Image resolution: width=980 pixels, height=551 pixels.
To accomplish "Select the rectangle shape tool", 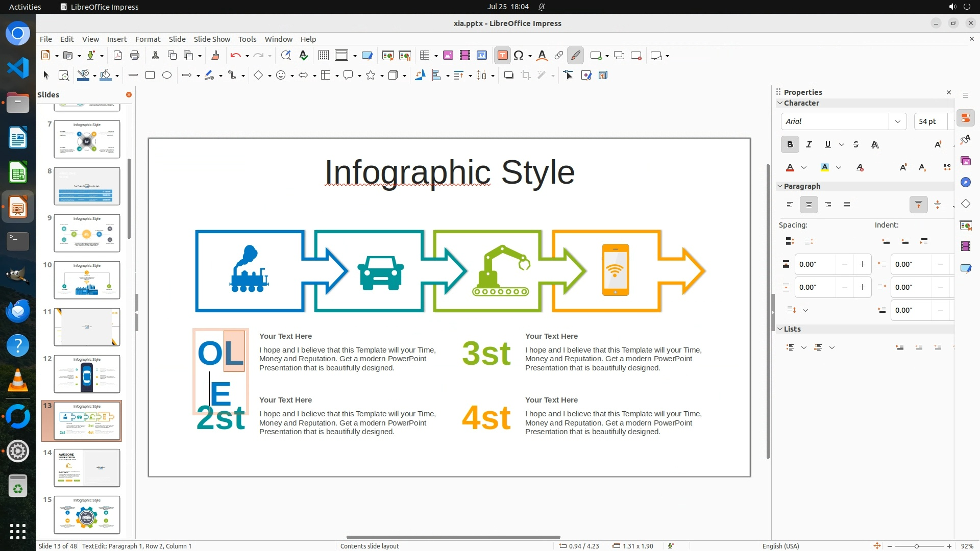I will click(150, 76).
